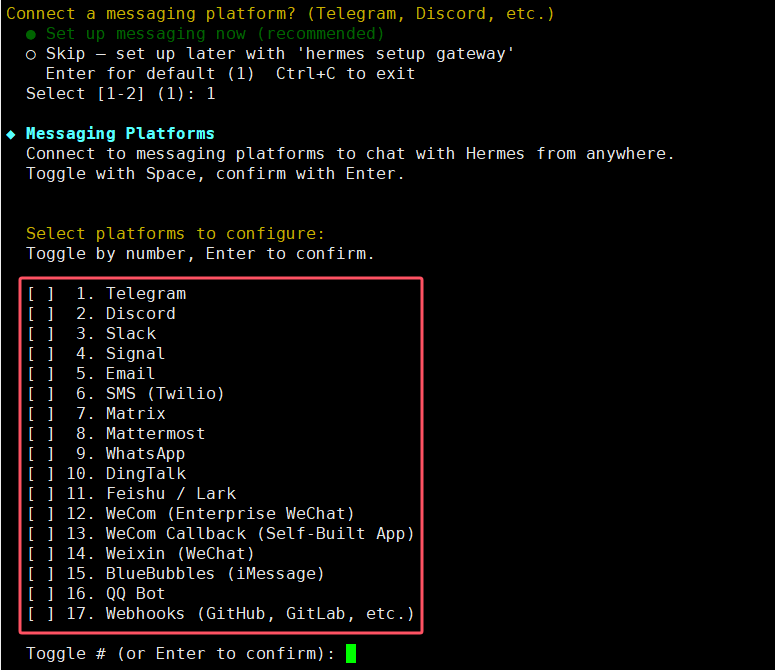Tick the Email checkbox
775x670 pixels.
[41, 374]
